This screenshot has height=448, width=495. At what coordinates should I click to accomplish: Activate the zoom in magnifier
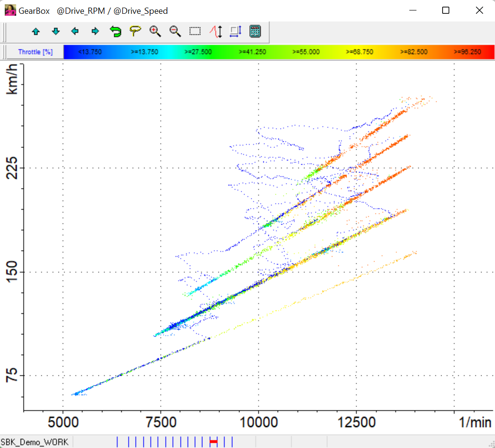[155, 32]
